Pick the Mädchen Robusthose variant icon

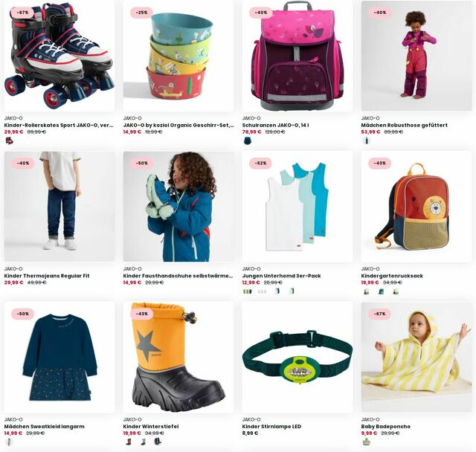(367, 141)
